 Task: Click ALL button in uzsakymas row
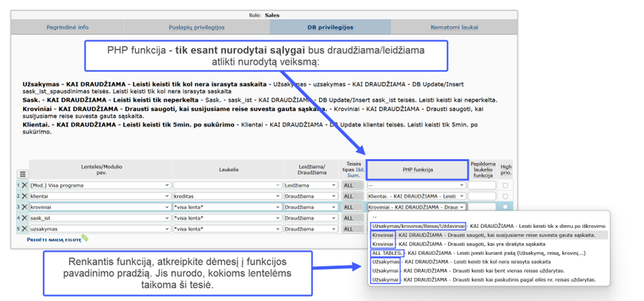click(x=353, y=228)
